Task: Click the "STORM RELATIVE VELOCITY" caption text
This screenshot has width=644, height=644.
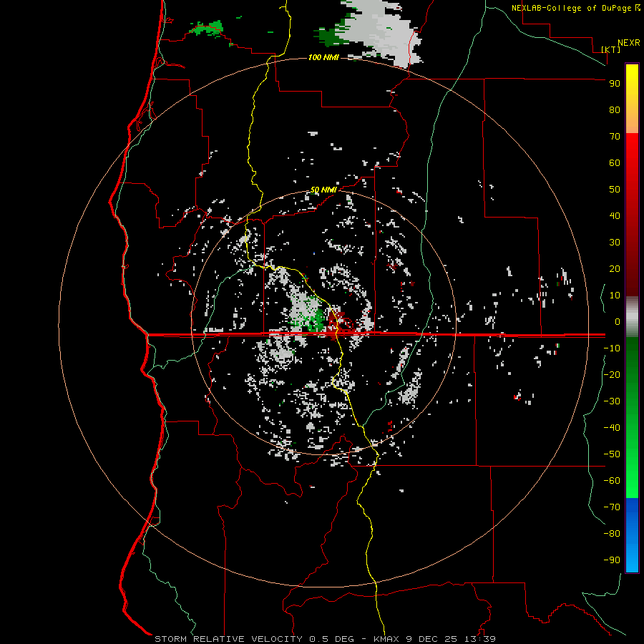Action: 228,639
